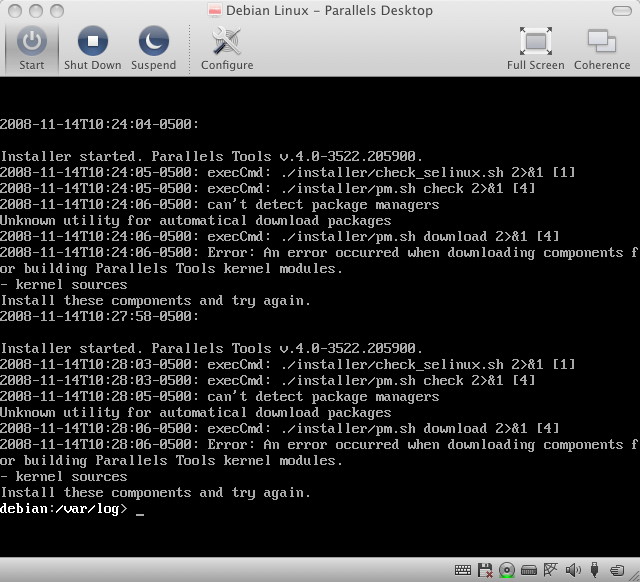This screenshot has height=582, width=640.
Task: Click the 'debian:/var/log>' shell prompt
Action: coord(64,509)
